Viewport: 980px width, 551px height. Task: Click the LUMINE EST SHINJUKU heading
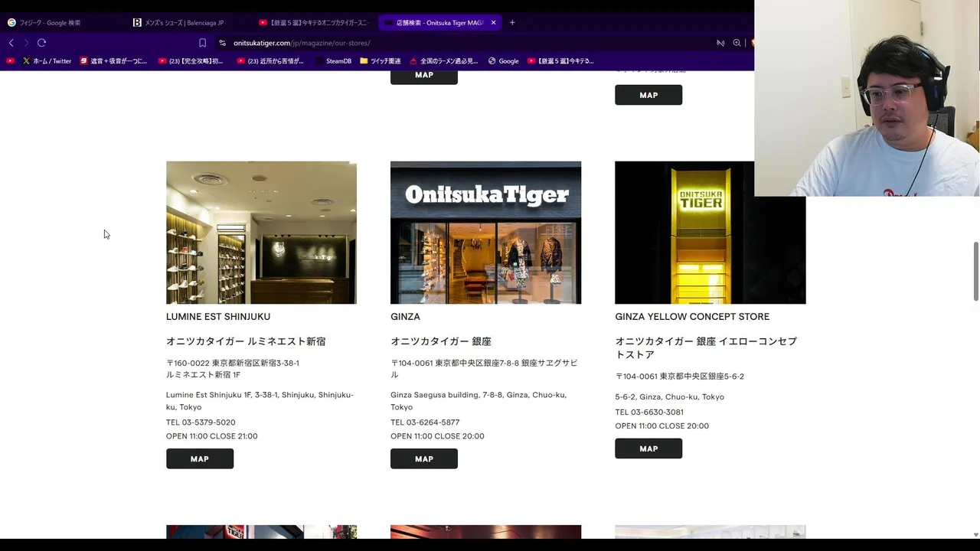click(218, 316)
